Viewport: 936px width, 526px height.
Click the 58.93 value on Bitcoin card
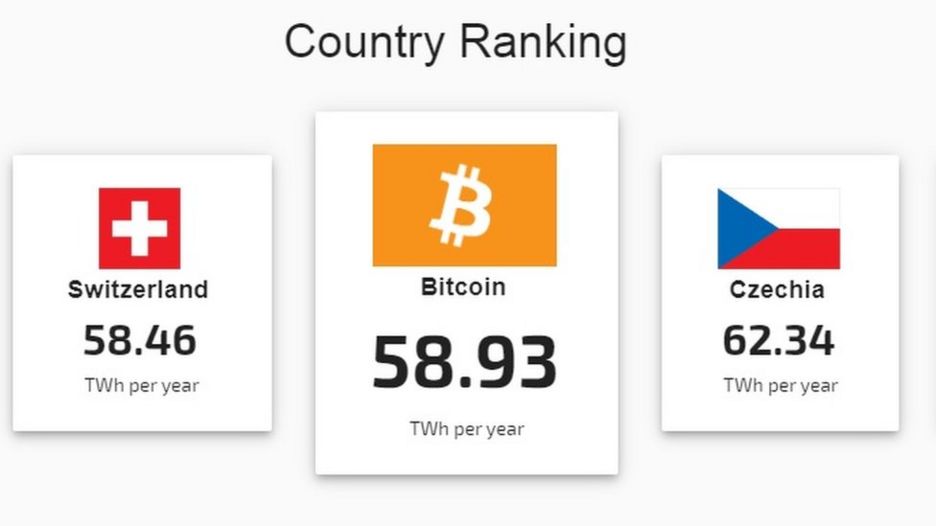point(464,362)
